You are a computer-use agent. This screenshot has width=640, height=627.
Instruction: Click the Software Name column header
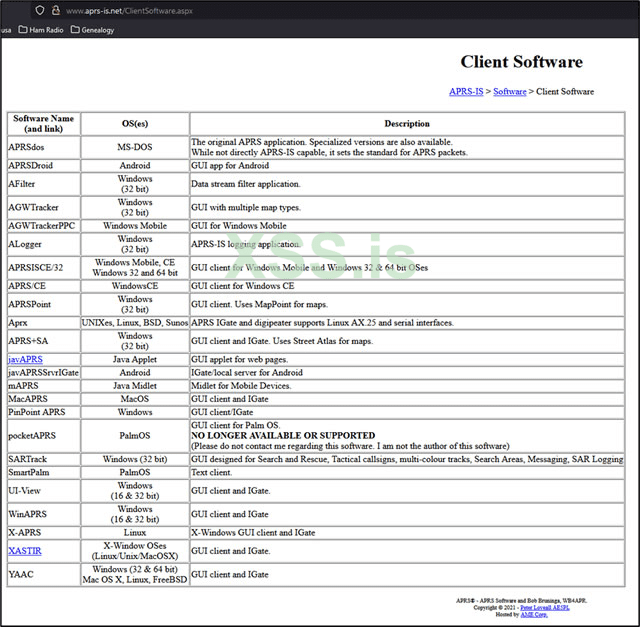click(x=43, y=124)
